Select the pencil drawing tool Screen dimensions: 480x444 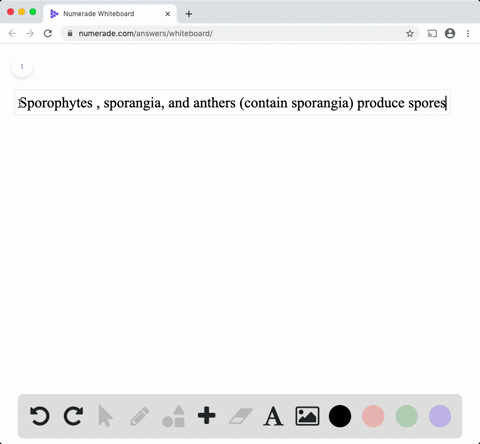click(x=140, y=416)
